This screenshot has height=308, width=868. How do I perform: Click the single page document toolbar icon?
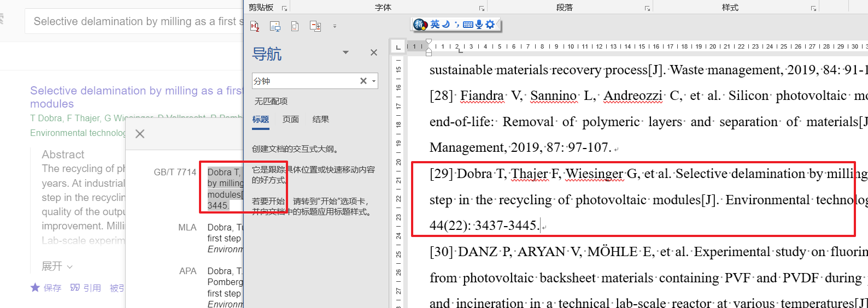[295, 26]
